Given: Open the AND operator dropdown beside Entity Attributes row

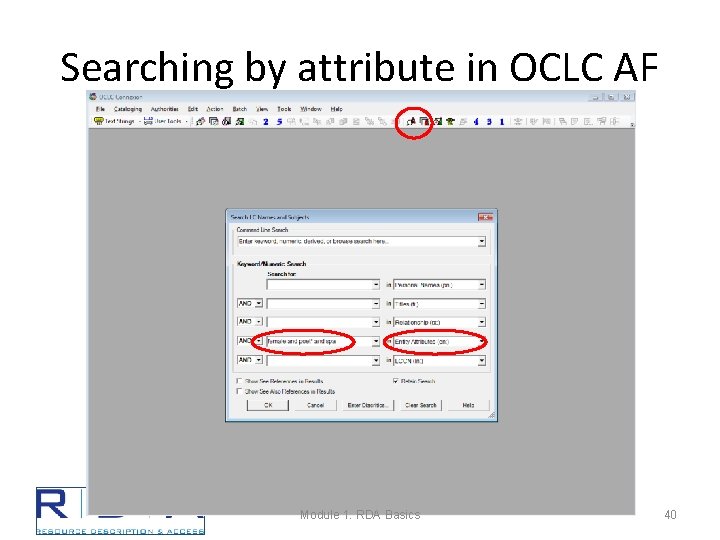Looking at the screenshot, I should pyautogui.click(x=259, y=341).
